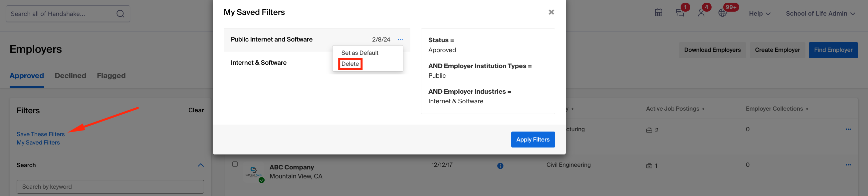Viewport: 868px width, 196px height.
Task: Click the ABC Company logo thumbnail
Action: (x=253, y=172)
